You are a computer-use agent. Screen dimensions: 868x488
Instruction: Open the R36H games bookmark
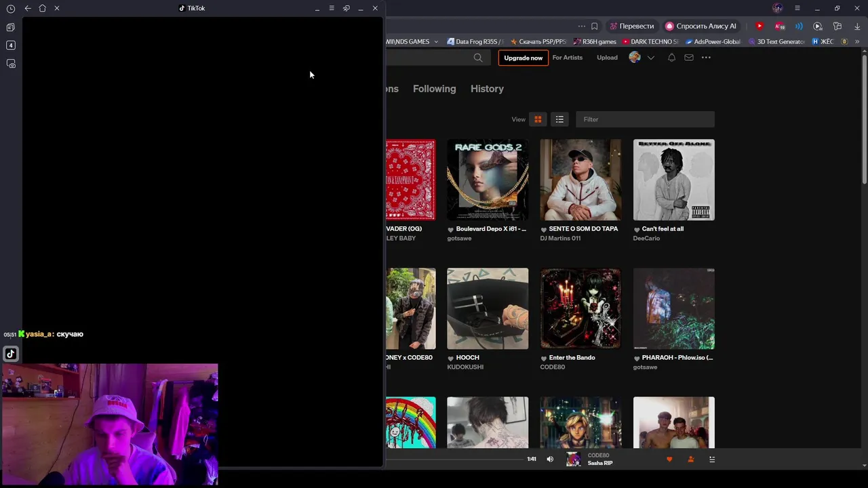coord(595,42)
